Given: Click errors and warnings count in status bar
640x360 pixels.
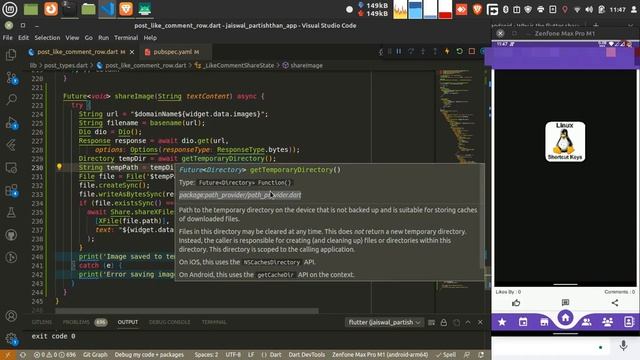Looking at the screenshot, I should point(55,355).
